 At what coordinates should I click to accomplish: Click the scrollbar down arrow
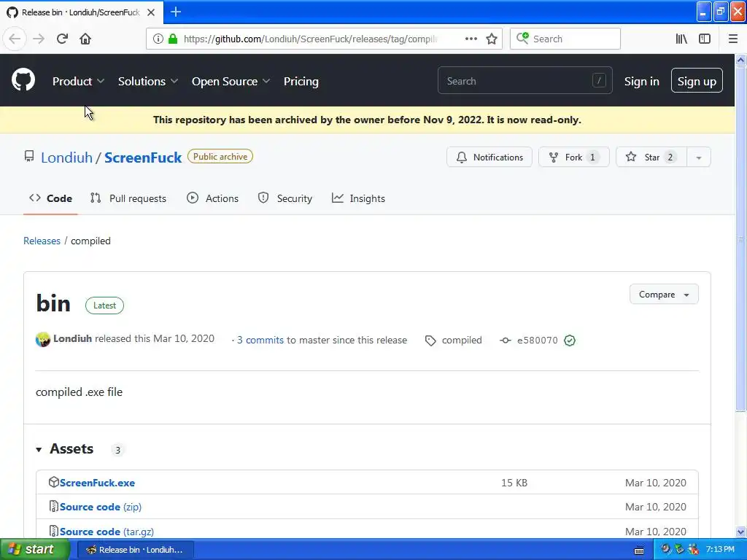click(741, 532)
